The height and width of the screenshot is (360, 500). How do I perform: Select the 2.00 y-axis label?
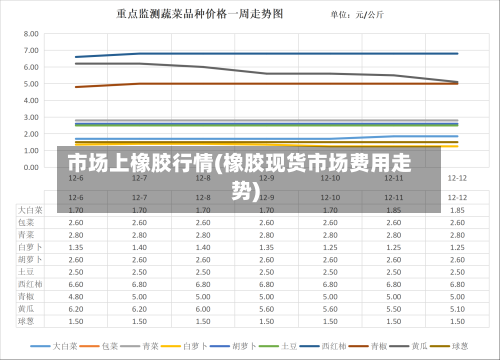(x=31, y=134)
